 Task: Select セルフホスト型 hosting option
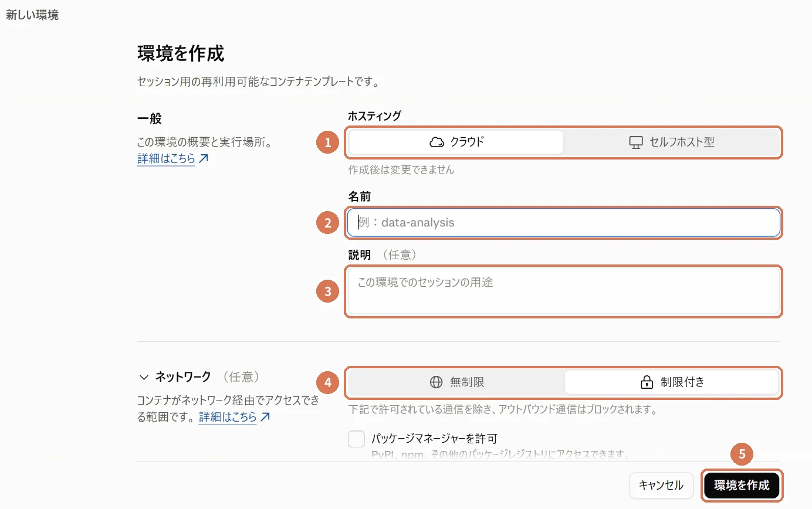pyautogui.click(x=671, y=142)
